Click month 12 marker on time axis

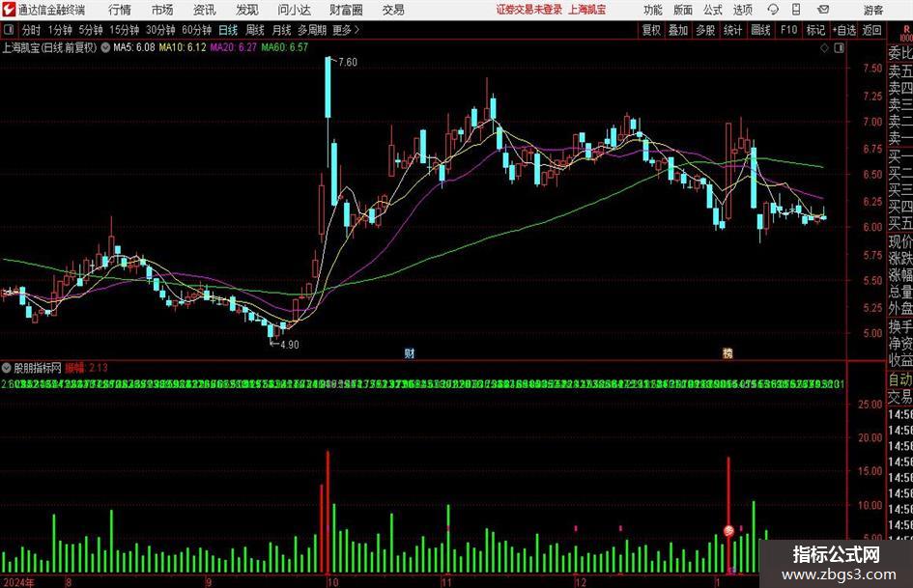(x=580, y=582)
